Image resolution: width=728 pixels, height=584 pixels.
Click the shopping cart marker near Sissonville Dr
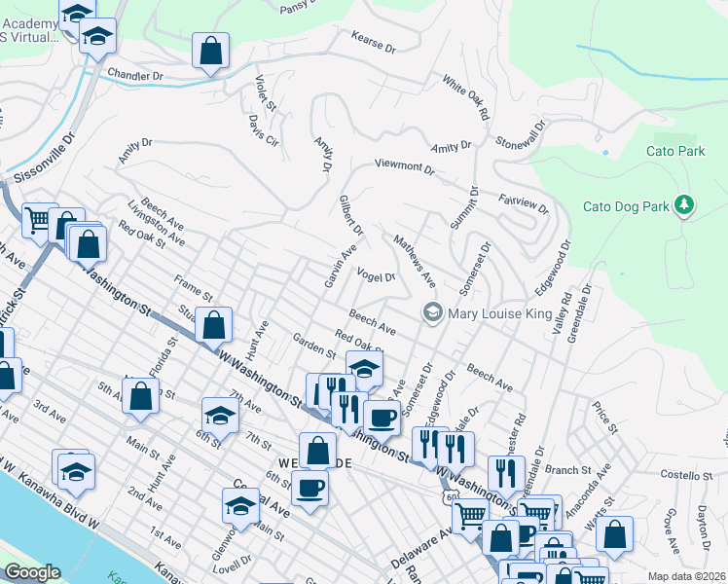point(40,223)
